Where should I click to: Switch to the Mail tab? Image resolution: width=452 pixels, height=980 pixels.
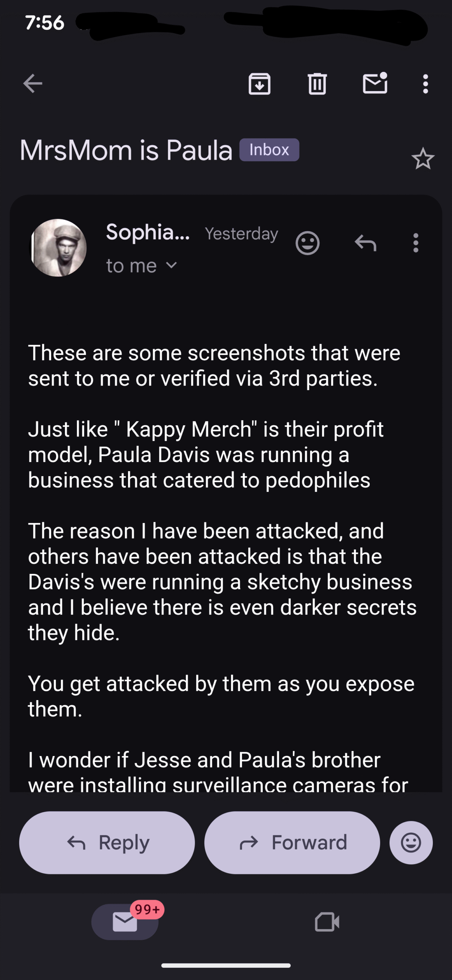(x=125, y=922)
